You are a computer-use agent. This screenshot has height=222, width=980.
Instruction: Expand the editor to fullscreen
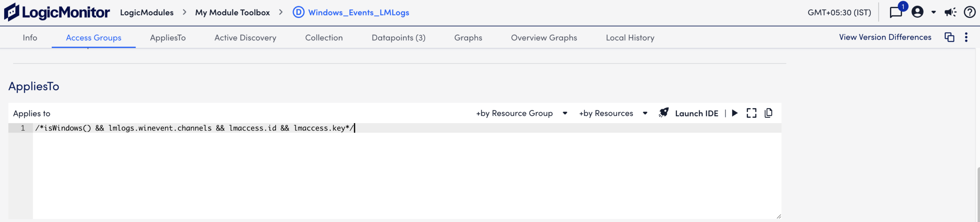pyautogui.click(x=751, y=113)
